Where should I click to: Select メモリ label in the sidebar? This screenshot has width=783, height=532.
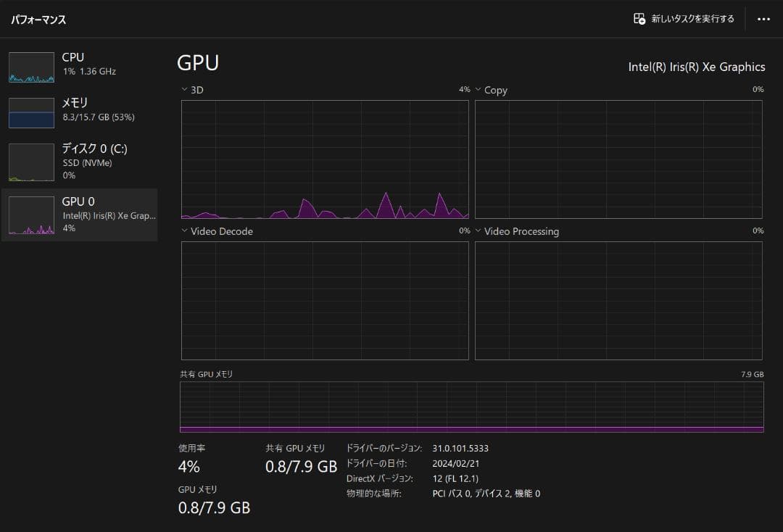(75, 103)
